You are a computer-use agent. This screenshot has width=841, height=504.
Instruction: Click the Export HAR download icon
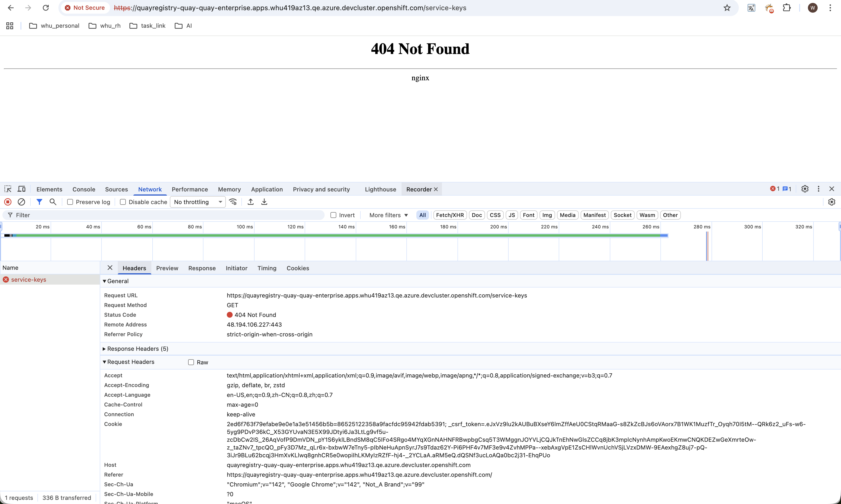click(x=264, y=202)
